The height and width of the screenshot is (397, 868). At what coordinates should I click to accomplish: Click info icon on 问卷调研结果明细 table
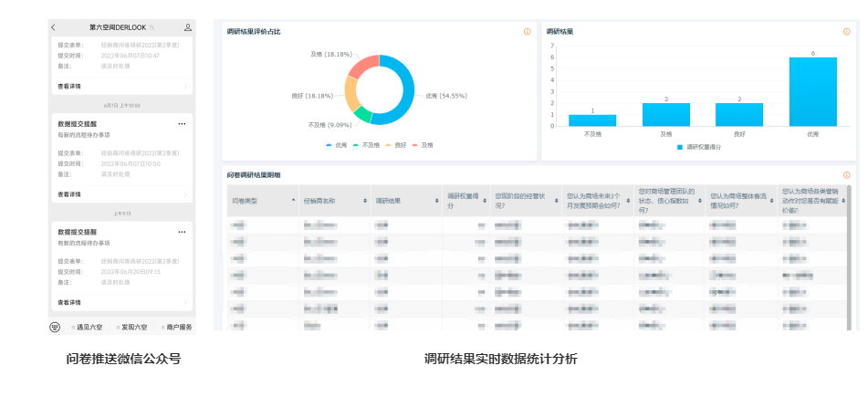[846, 174]
